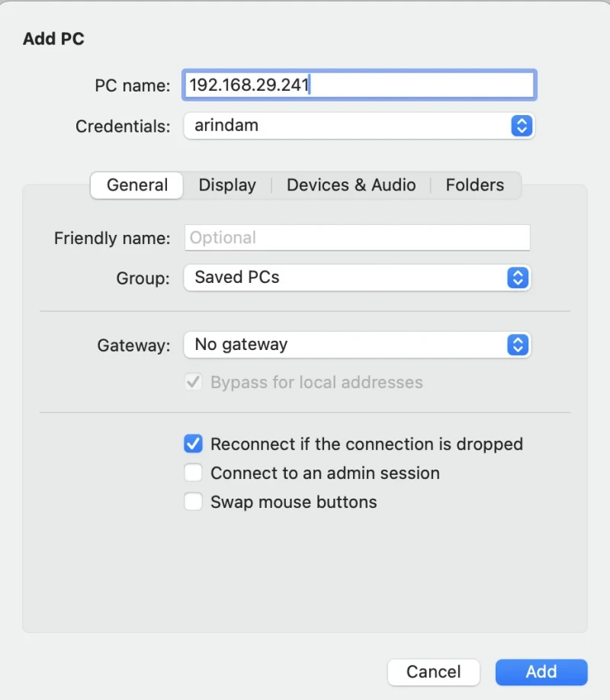610x700 pixels.
Task: Click the 'Add PC' dialog title
Action: 53,39
